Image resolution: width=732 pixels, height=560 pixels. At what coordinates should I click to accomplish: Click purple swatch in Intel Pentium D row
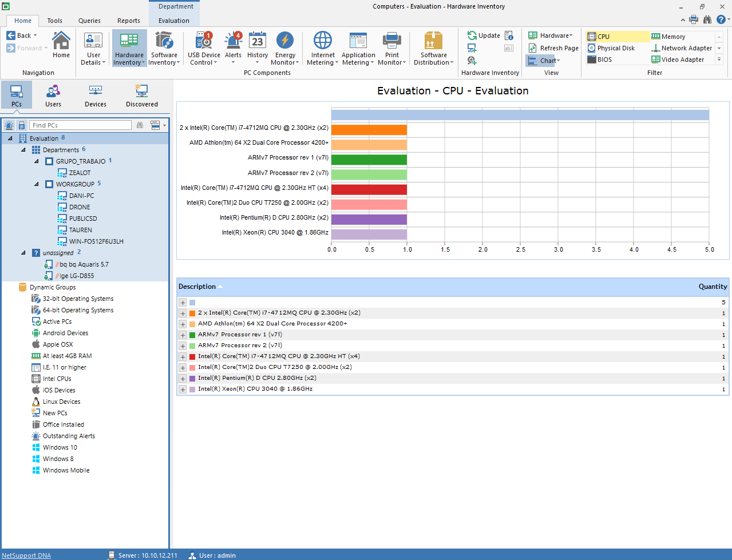tap(192, 379)
